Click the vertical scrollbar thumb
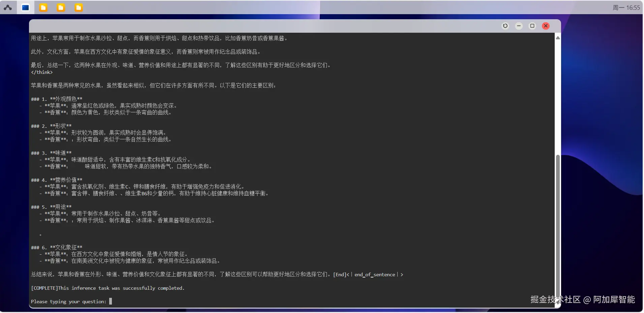The height and width of the screenshot is (313, 644). pyautogui.click(x=558, y=226)
